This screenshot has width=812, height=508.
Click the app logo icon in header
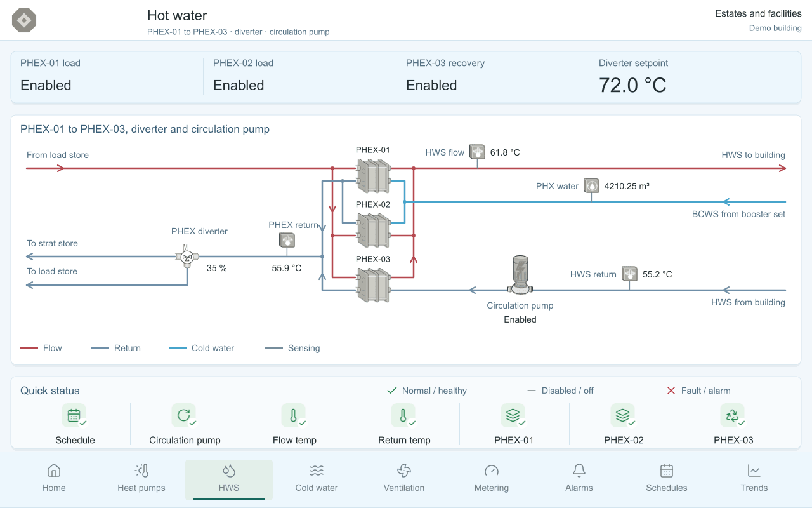[x=24, y=20]
